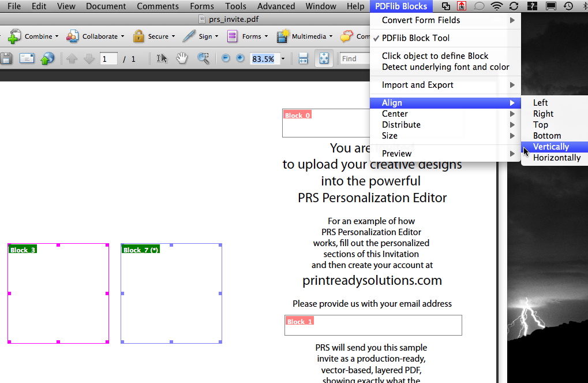Open the Advanced menu
The height and width of the screenshot is (383, 588).
276,6
